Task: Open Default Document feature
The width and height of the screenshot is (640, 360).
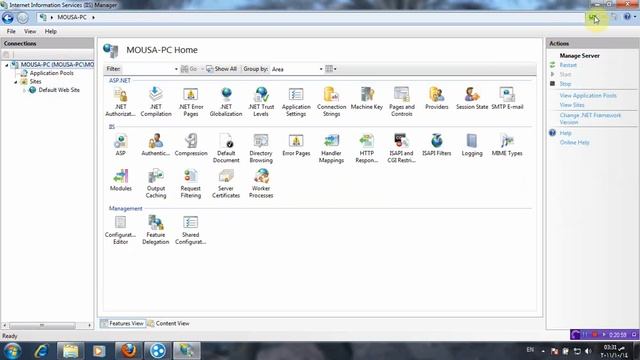Action: 226,149
